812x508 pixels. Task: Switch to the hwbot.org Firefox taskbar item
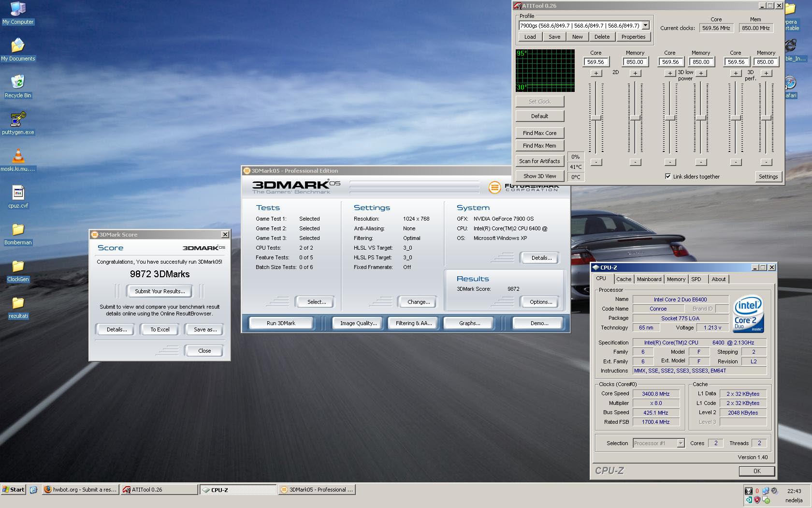coord(80,490)
